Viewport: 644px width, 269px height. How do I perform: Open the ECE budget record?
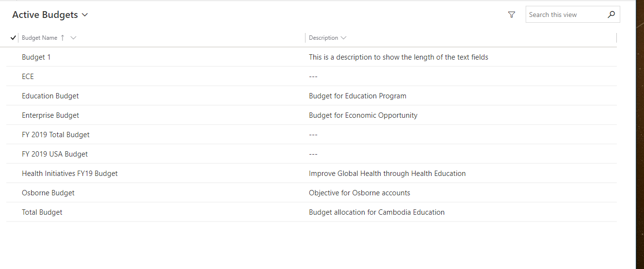pos(28,77)
